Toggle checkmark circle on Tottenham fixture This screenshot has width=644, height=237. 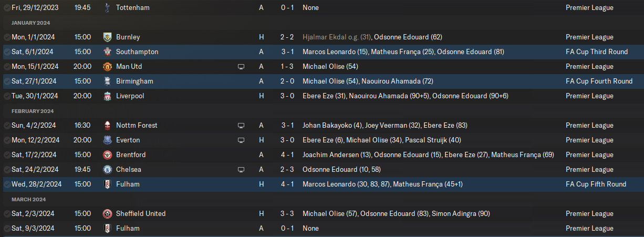7,8
